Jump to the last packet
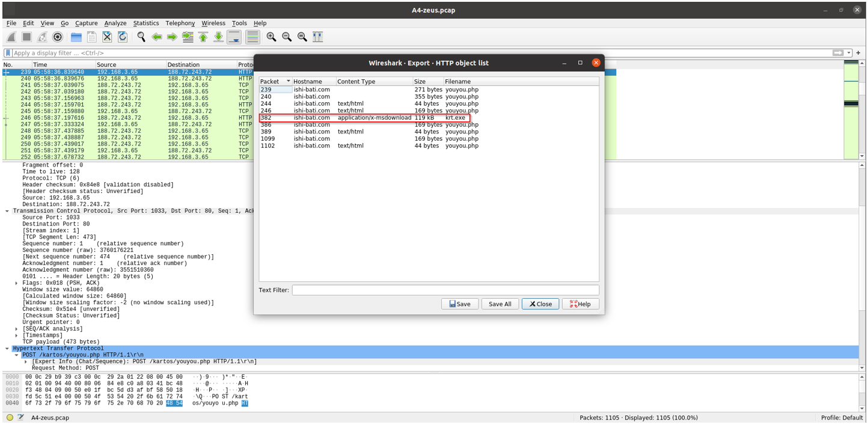Screen dimensions: 868x428 click(x=218, y=37)
